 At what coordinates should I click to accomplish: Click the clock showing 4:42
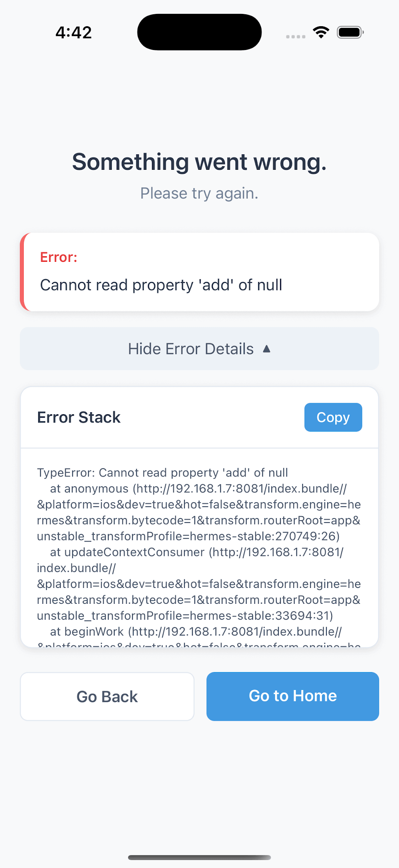tap(73, 32)
